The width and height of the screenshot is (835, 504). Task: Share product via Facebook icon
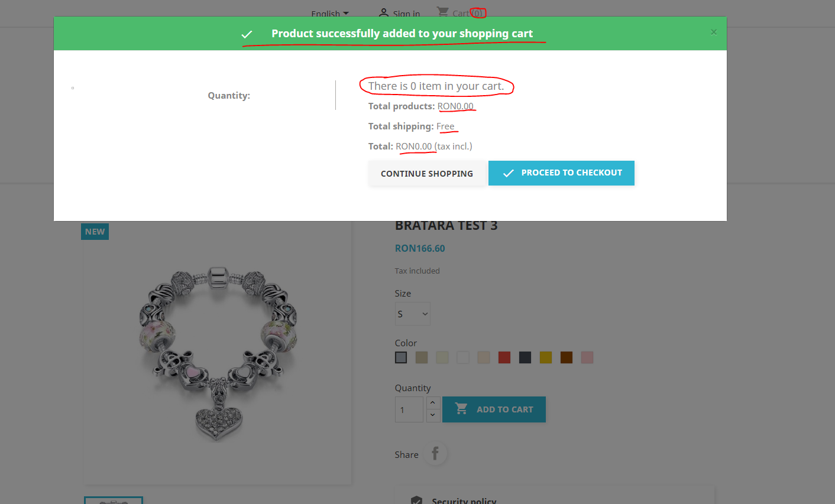435,454
